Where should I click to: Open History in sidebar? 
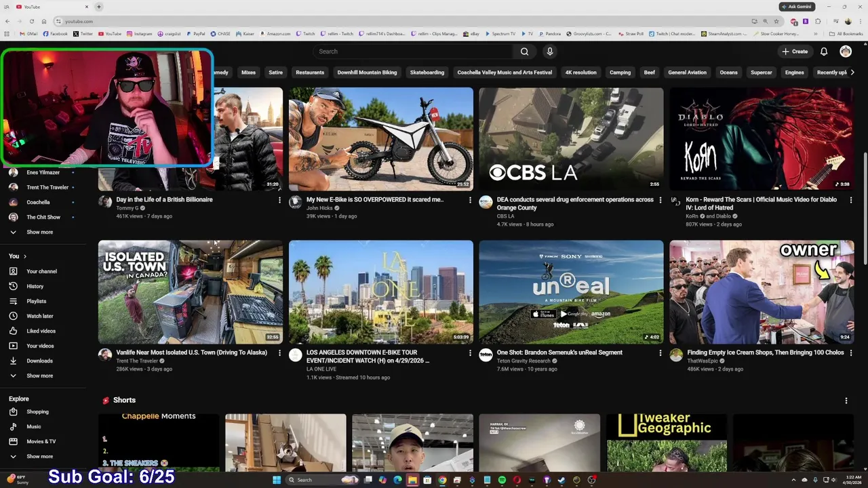point(35,286)
